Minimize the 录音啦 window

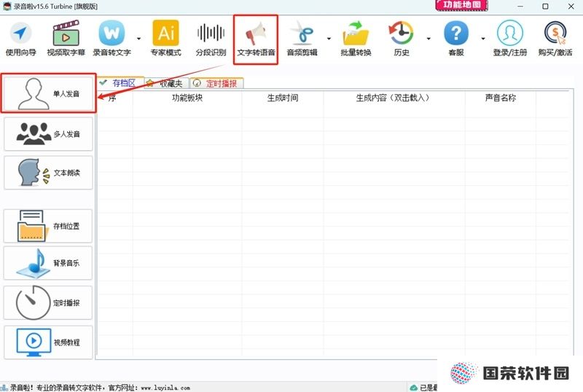[x=520, y=7]
